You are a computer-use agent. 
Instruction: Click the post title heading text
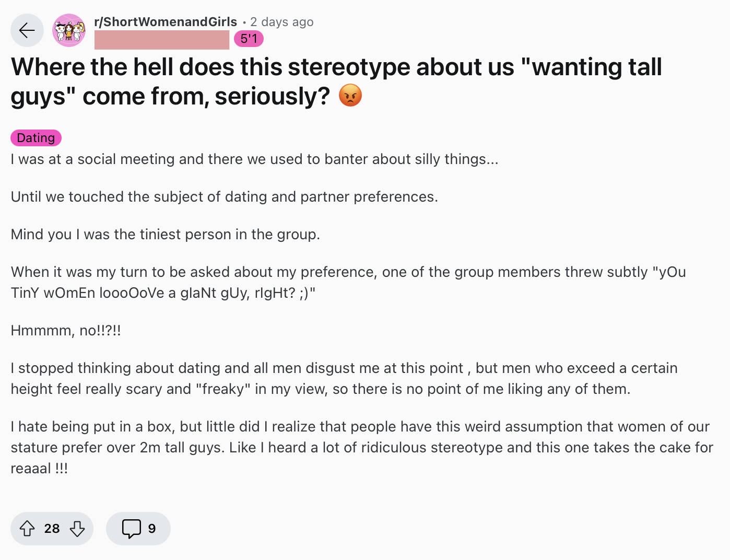pos(336,81)
